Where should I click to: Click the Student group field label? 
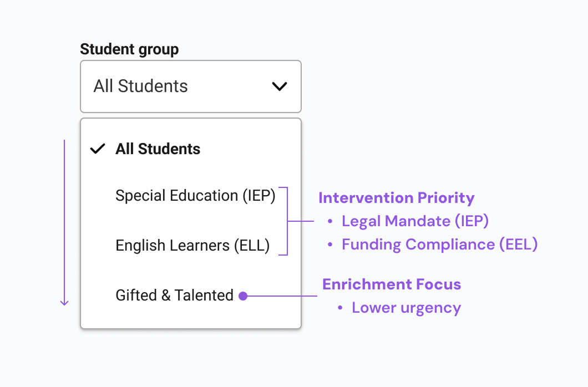tap(129, 49)
